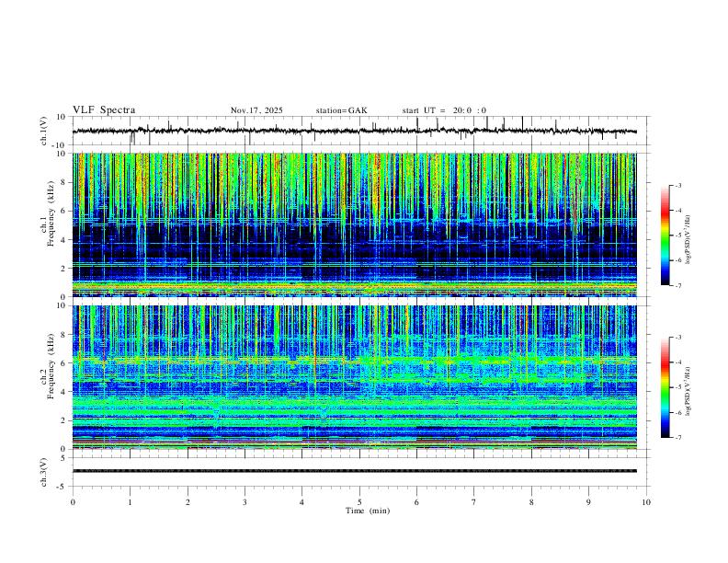728x563 pixels.
Task: Click the ch.1 PSD color scale bar
Action: point(665,236)
